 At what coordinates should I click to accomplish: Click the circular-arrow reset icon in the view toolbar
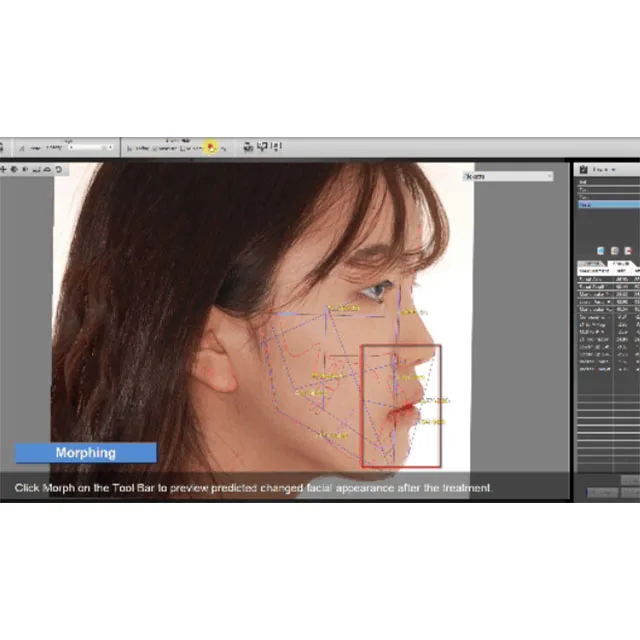[x=59, y=169]
